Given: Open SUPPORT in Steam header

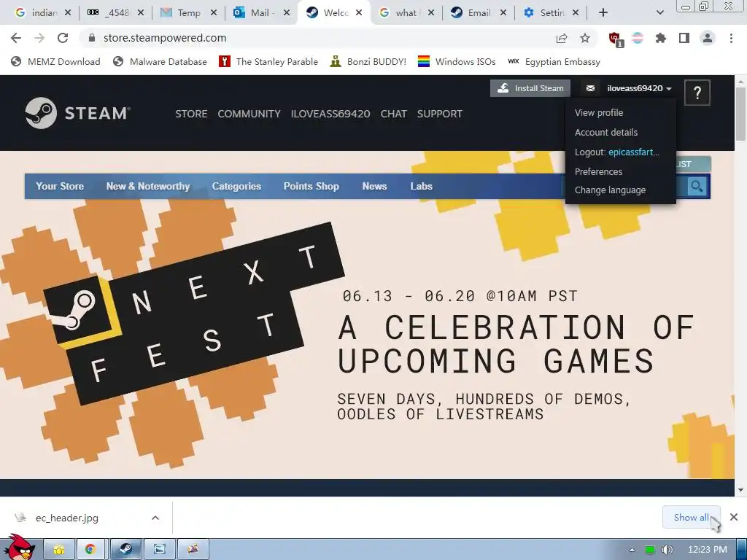Looking at the screenshot, I should click(440, 114).
